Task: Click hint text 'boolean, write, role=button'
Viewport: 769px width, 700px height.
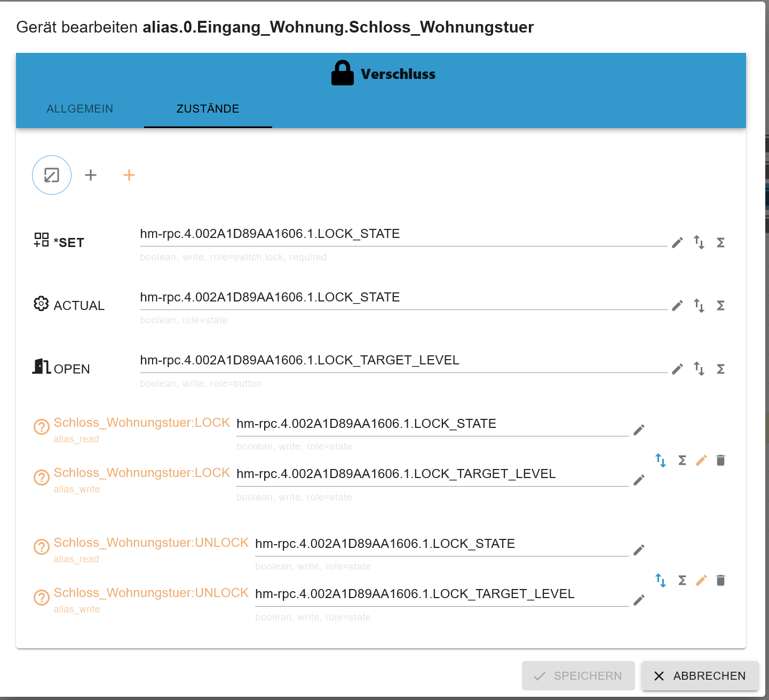Action: click(201, 384)
